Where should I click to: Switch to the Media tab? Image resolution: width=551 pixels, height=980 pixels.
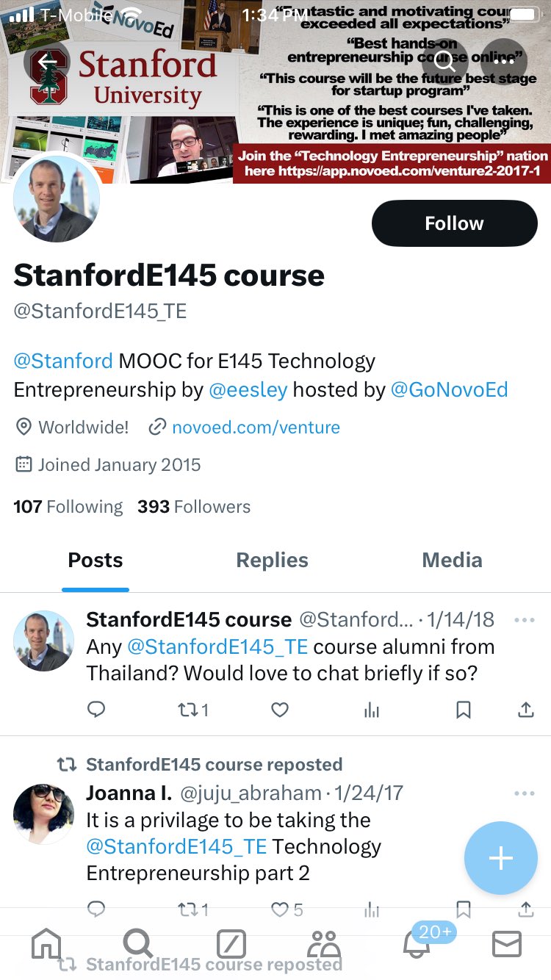pos(452,561)
